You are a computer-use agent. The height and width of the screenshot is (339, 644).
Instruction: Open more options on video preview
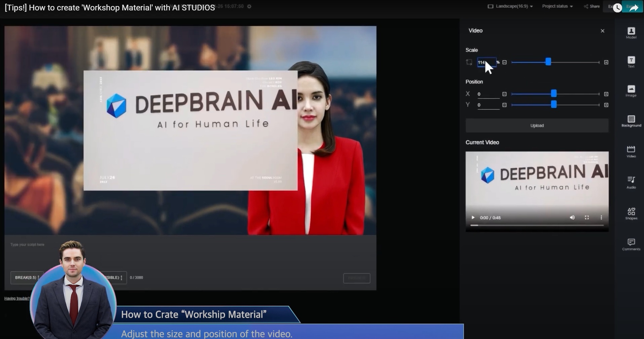click(x=601, y=218)
